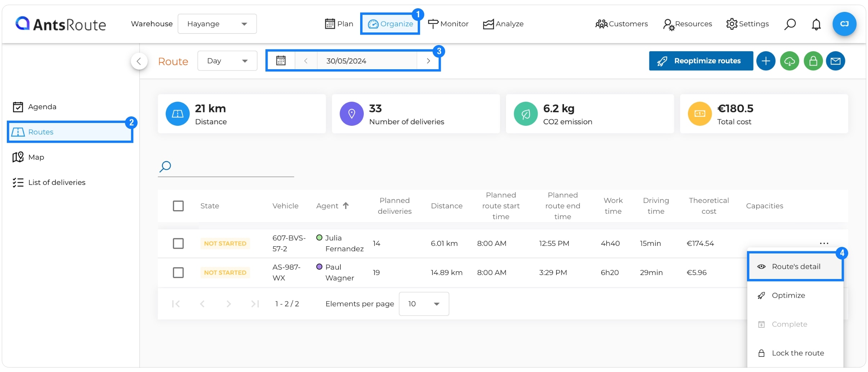868x372 pixels.
Task: Open the Plan tab
Action: [339, 24]
